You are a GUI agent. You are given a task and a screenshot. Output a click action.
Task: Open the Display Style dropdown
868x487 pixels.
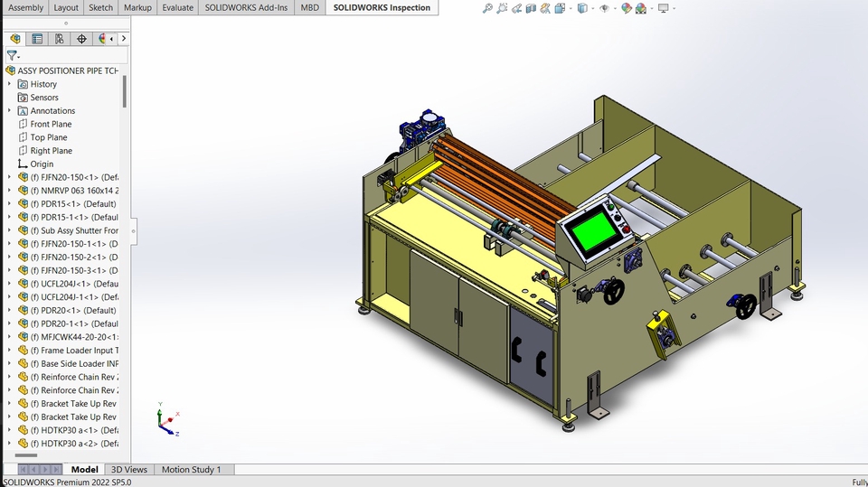pyautogui.click(x=581, y=8)
